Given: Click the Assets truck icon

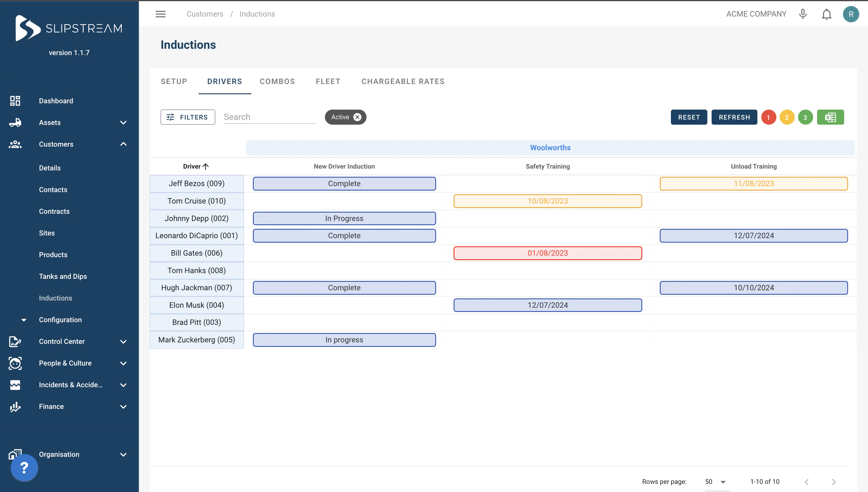Looking at the screenshot, I should 15,122.
